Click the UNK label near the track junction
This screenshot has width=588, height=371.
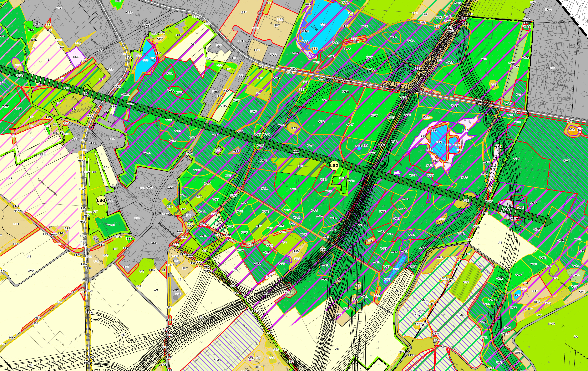323,250
